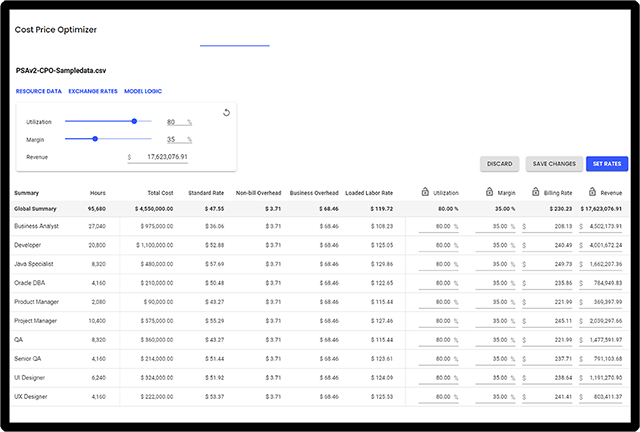Select the Global Summary row label

(35, 209)
